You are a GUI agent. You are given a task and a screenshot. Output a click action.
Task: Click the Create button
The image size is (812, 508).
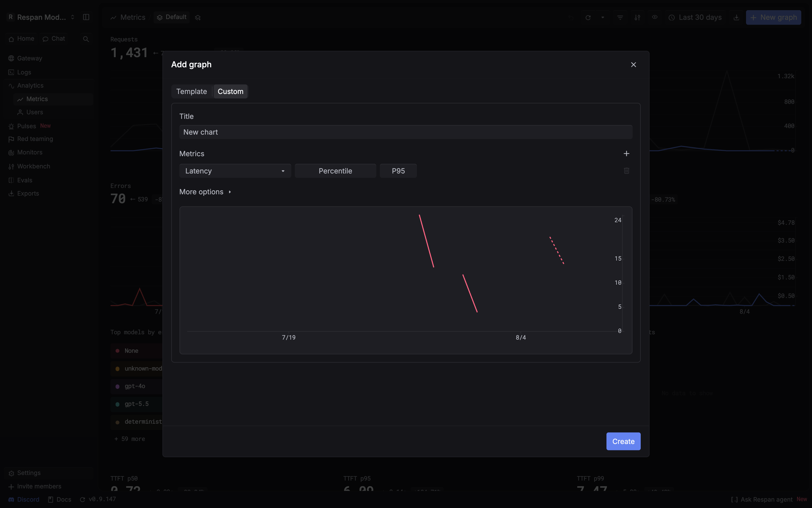(x=623, y=441)
